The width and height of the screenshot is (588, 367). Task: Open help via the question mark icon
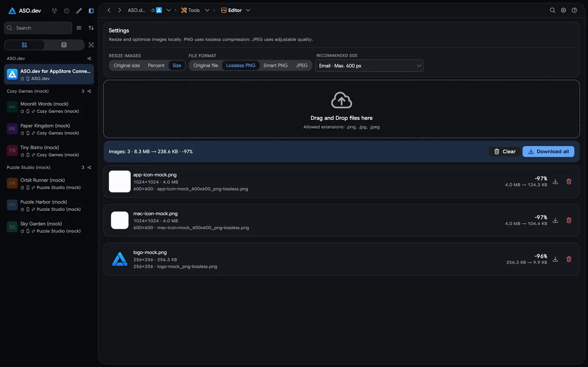[575, 10]
